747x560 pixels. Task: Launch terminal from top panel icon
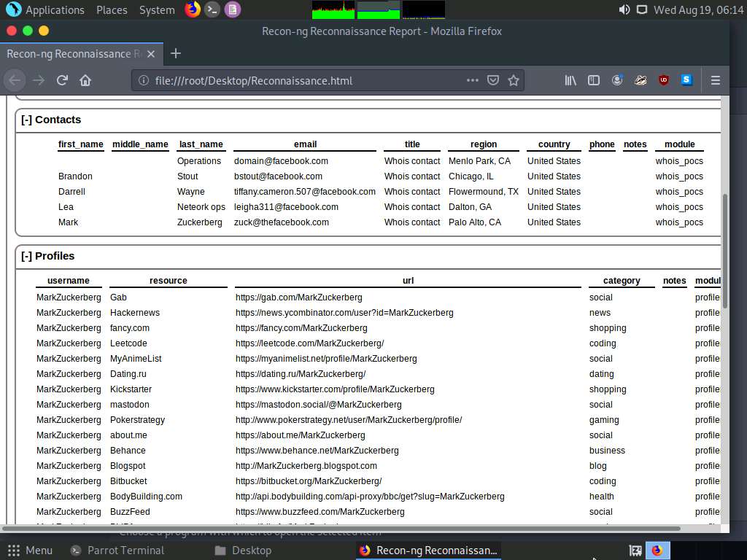212,9
